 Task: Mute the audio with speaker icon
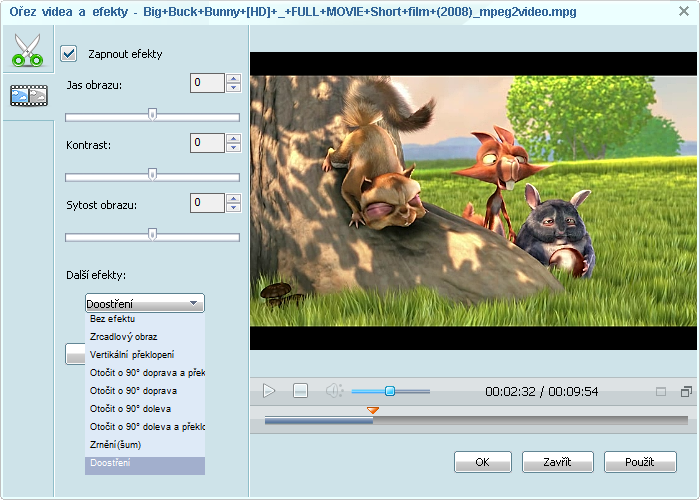click(x=334, y=391)
